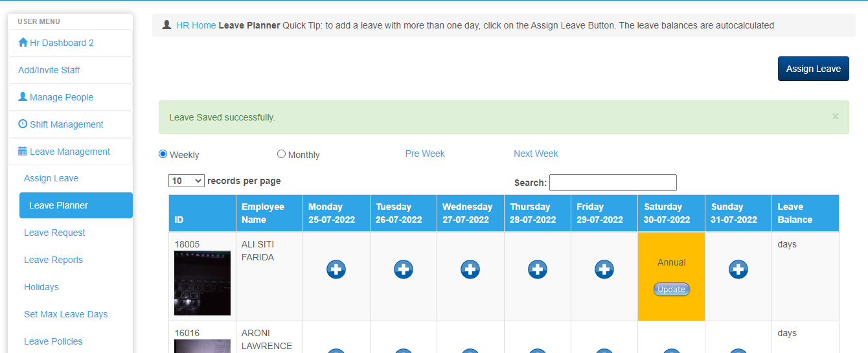The width and height of the screenshot is (868, 353).
Task: Click the clock icon beside Shift Management
Action: [x=23, y=124]
